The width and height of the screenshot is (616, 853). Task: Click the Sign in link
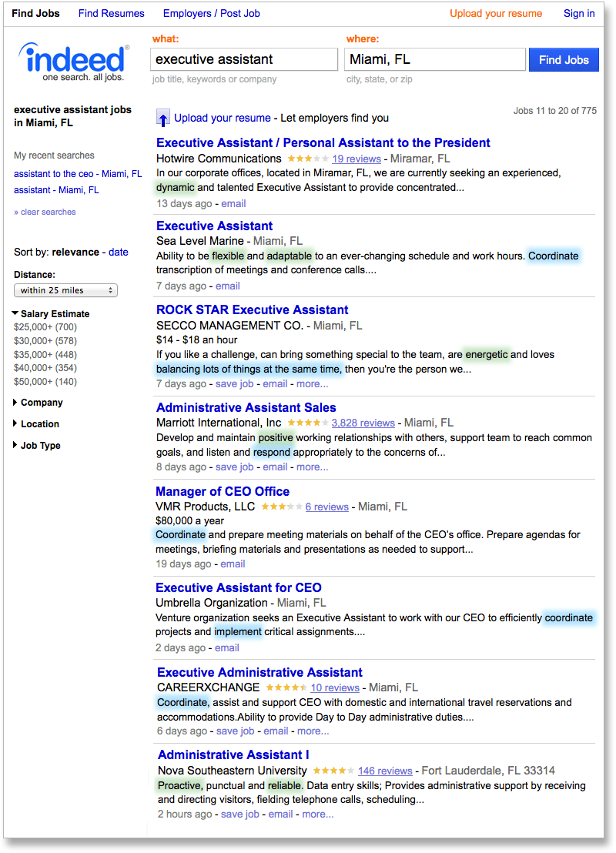tap(579, 14)
